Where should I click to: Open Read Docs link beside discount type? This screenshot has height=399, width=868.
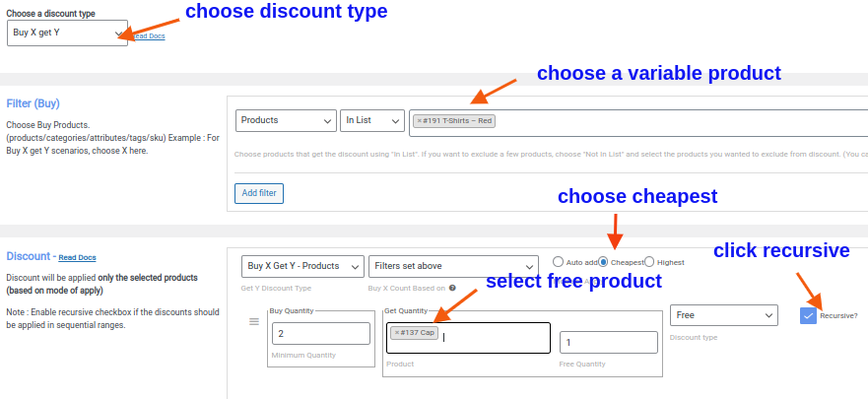click(x=149, y=36)
